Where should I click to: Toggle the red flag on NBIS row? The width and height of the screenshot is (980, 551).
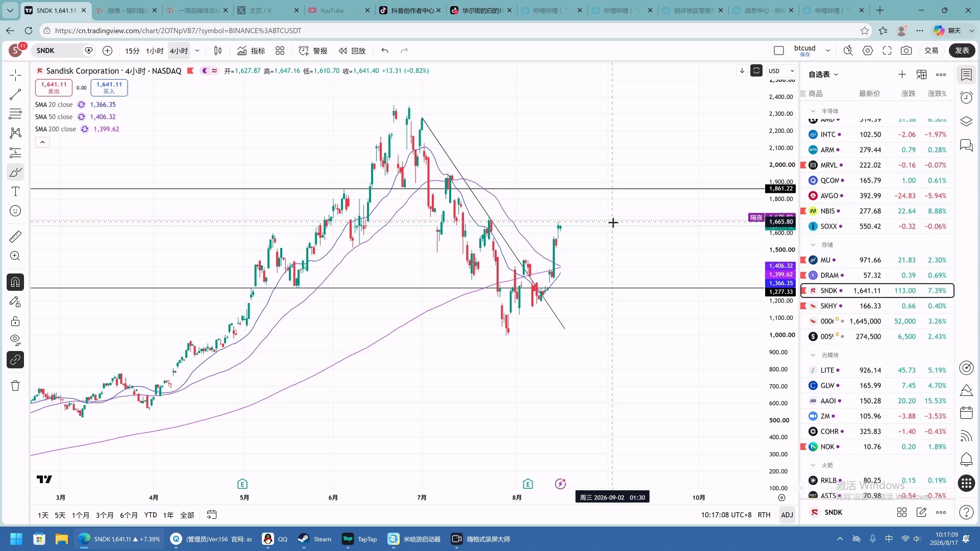(x=803, y=211)
